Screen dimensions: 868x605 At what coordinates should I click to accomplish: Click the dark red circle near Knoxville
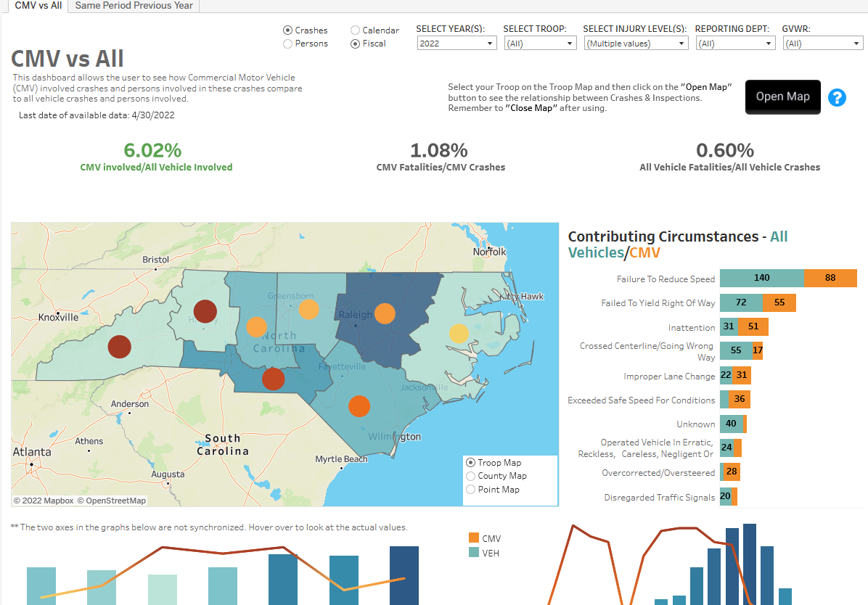(x=119, y=347)
